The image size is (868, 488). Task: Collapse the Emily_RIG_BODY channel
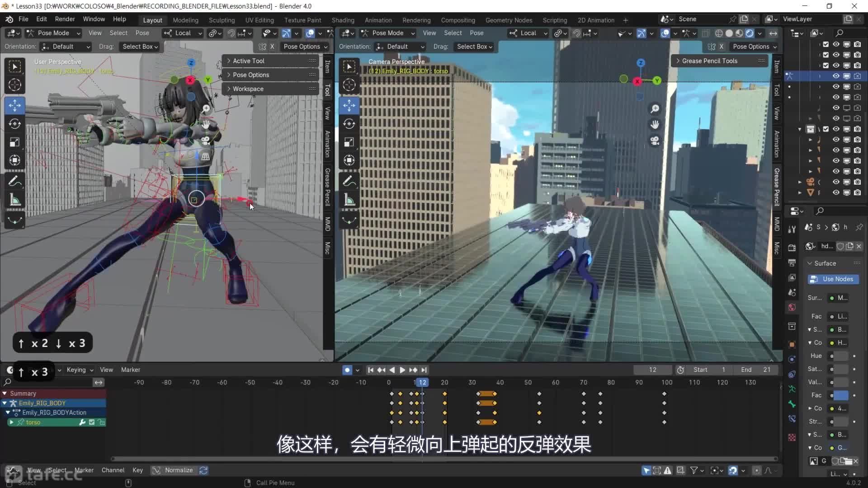pos(5,403)
